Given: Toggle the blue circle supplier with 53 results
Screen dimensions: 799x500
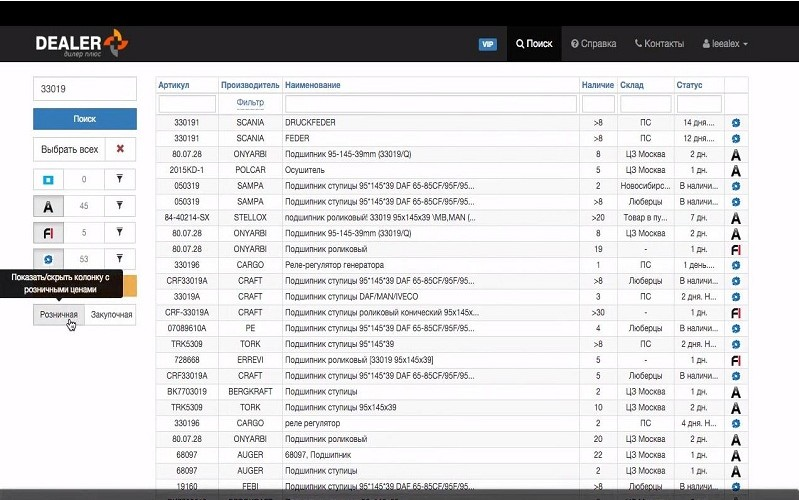Looking at the screenshot, I should click(48, 259).
